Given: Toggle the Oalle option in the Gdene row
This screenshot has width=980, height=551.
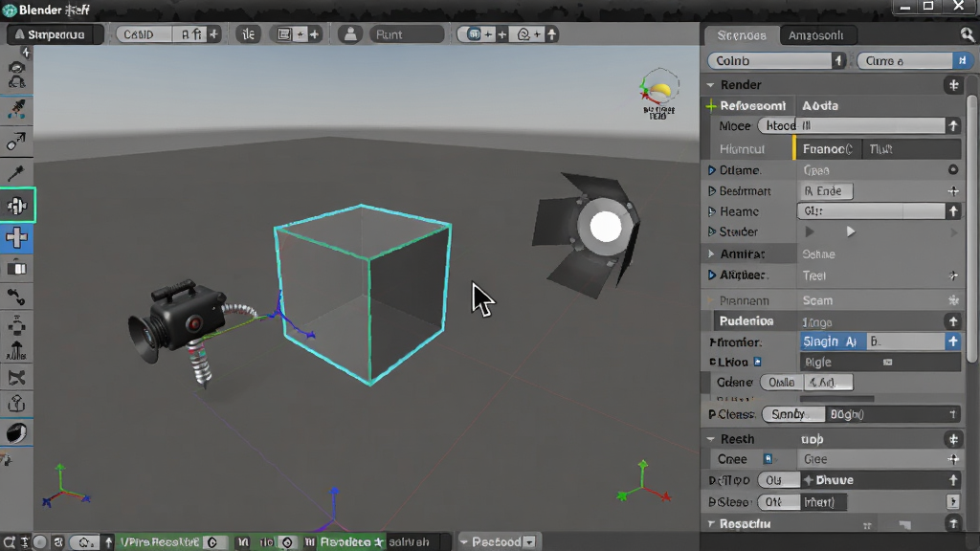Looking at the screenshot, I should click(781, 383).
